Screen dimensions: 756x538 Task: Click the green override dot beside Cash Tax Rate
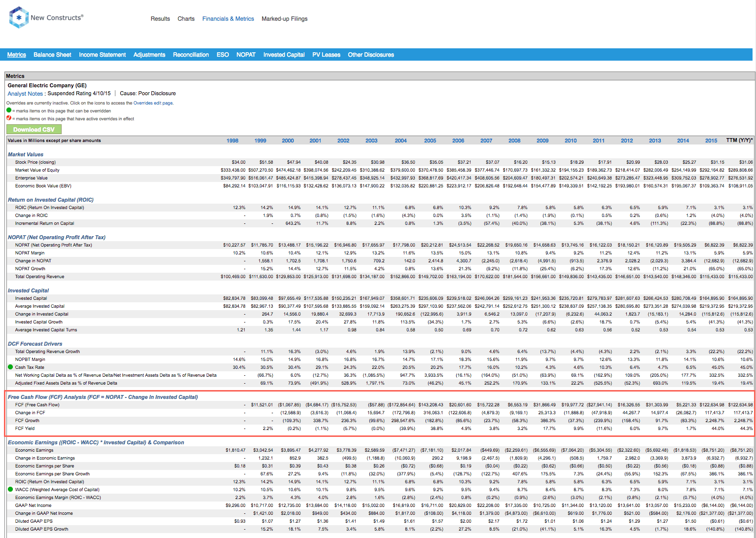pyautogui.click(x=10, y=367)
